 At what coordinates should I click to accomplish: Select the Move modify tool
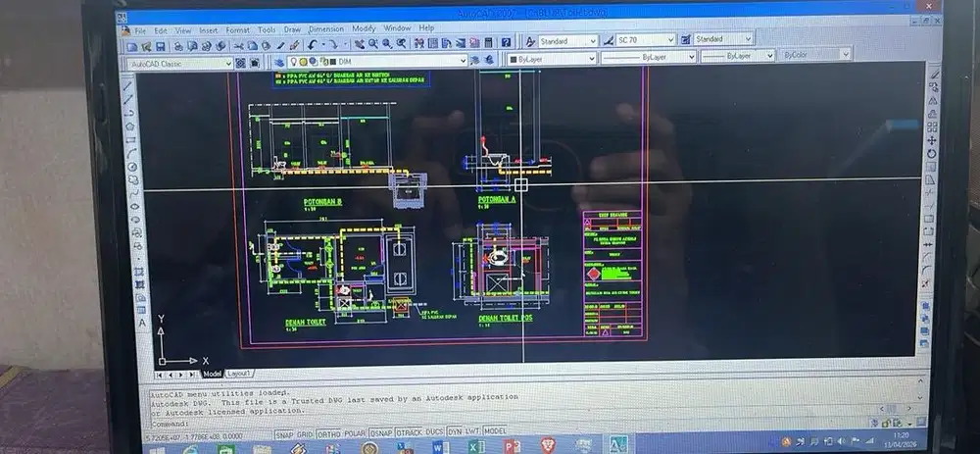point(932,140)
